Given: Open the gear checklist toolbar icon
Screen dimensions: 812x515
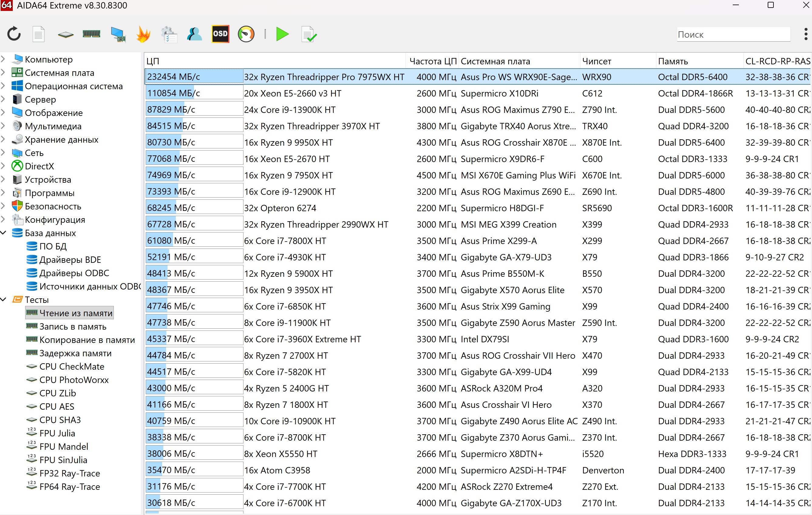Looking at the screenshot, I should (169, 34).
